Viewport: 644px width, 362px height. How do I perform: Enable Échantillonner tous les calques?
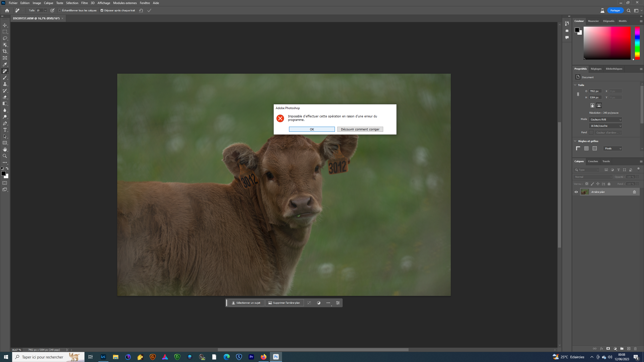(x=60, y=11)
